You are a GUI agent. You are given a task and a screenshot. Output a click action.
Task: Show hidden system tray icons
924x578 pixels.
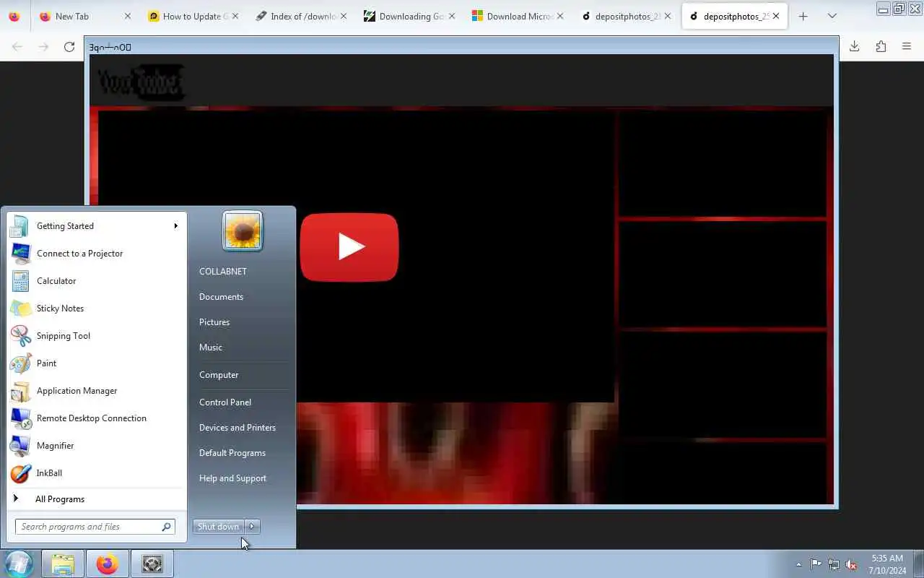[x=798, y=564]
